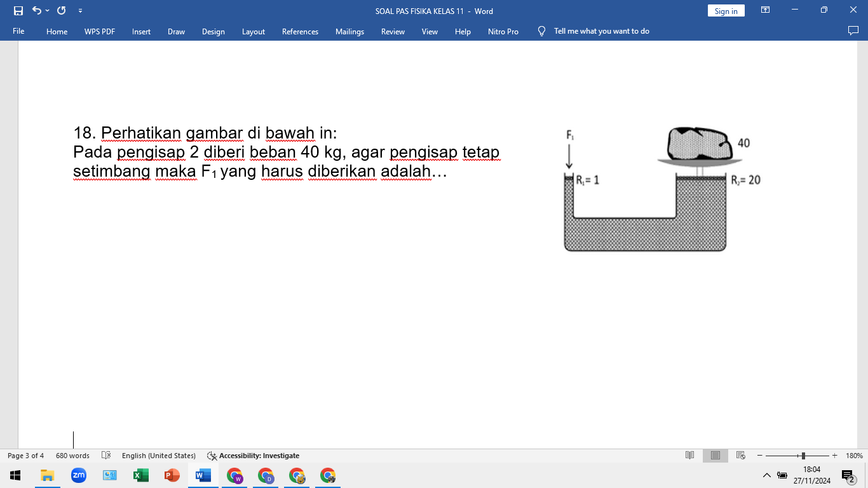Open the Design tab
Viewport: 868px width, 488px height.
214,31
